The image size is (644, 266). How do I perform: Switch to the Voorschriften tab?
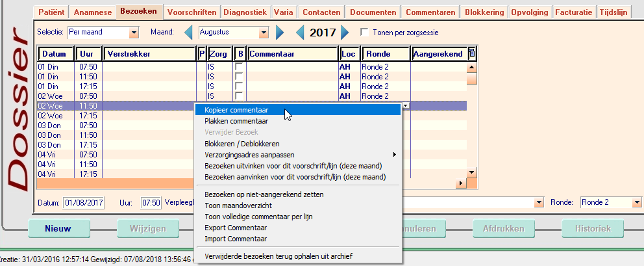pos(192,12)
